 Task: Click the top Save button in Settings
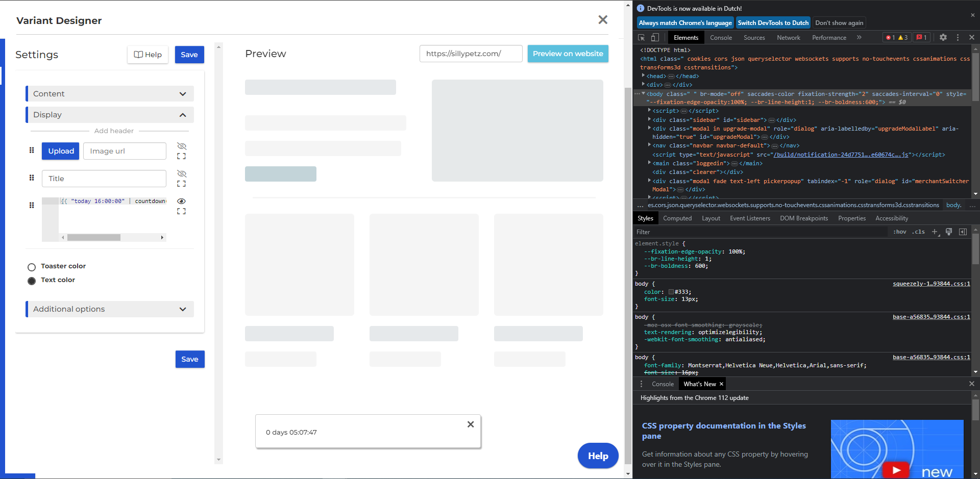189,55
